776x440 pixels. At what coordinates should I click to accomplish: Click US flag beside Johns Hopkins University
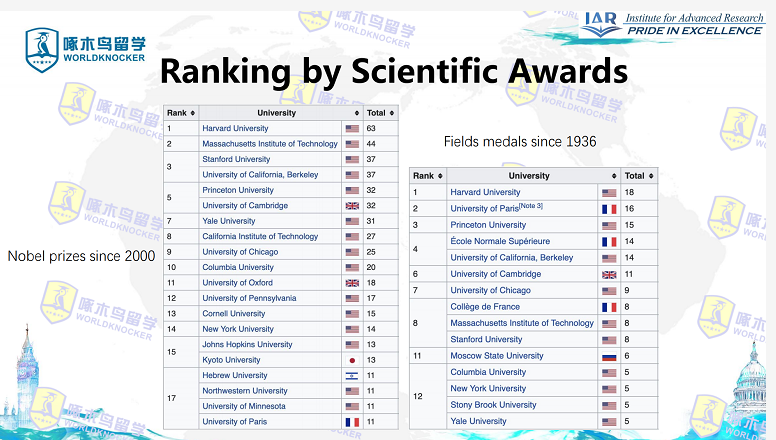point(352,345)
